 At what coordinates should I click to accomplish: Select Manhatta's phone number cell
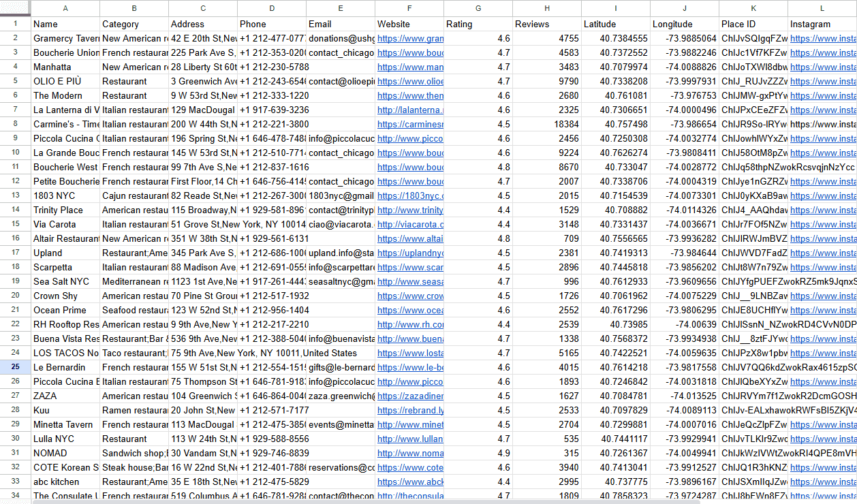[271, 67]
